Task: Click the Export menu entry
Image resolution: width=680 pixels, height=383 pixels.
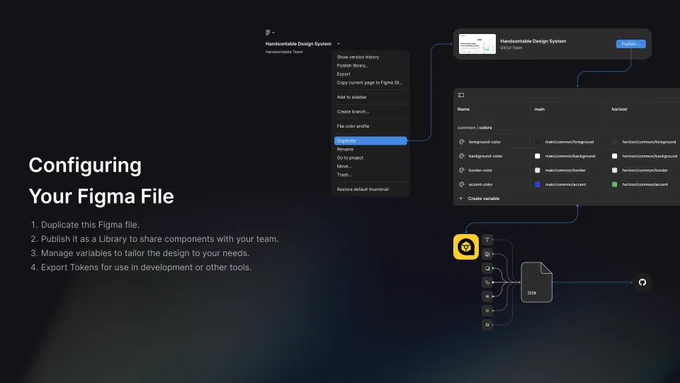Action: point(343,74)
